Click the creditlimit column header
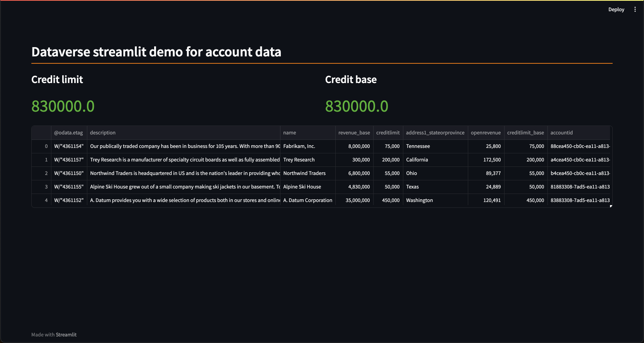This screenshot has width=644, height=343. 388,132
